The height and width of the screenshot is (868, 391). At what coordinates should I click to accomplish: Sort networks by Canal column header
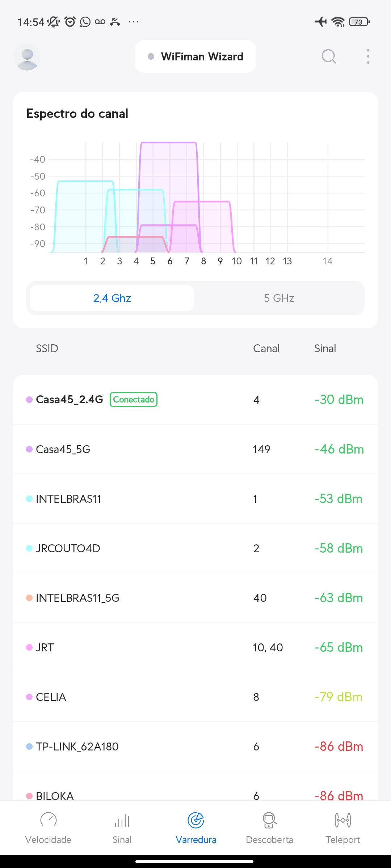pyautogui.click(x=266, y=348)
